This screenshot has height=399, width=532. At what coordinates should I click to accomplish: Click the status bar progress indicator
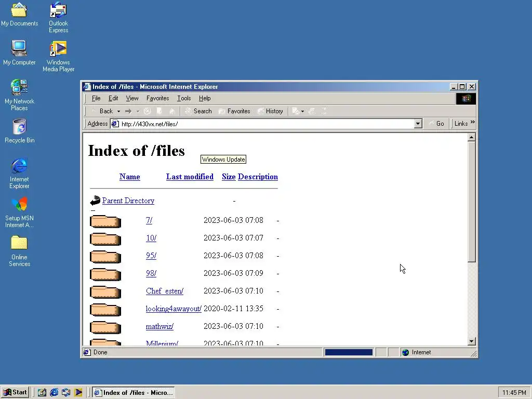(x=349, y=352)
